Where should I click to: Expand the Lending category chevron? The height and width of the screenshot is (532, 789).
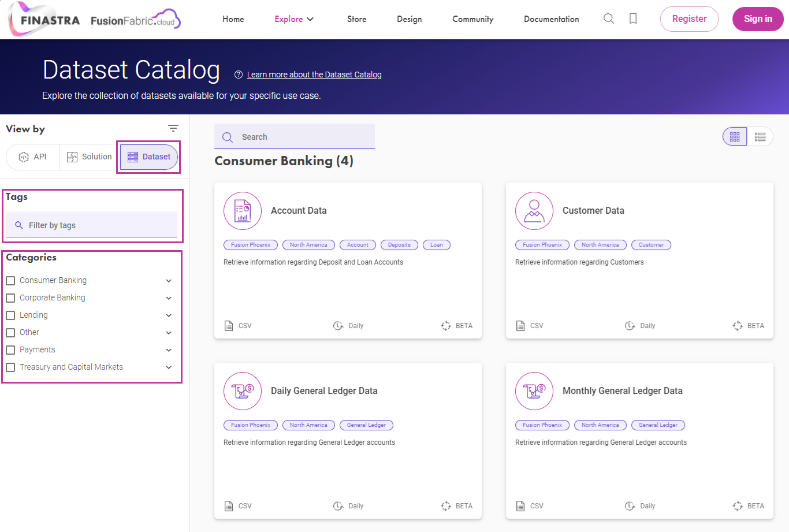point(169,315)
